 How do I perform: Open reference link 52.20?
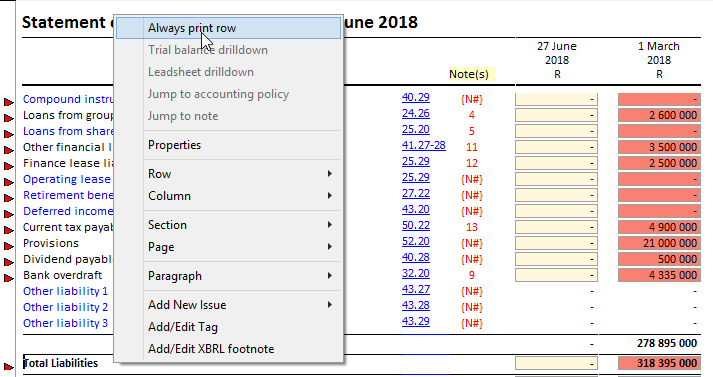(x=416, y=241)
